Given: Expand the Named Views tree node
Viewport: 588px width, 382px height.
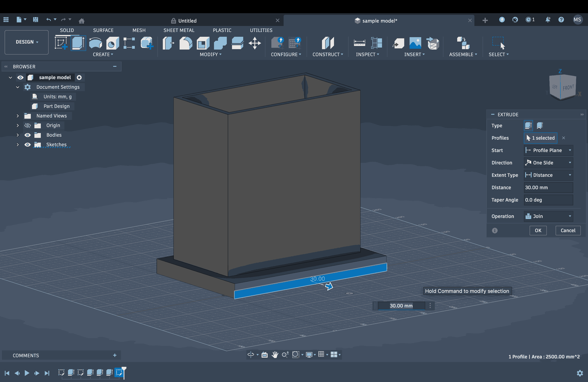Looking at the screenshot, I should pyautogui.click(x=18, y=116).
